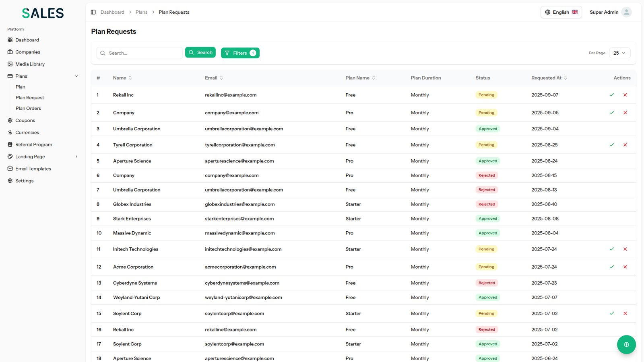
Task: Click the green Search button
Action: [x=200, y=52]
